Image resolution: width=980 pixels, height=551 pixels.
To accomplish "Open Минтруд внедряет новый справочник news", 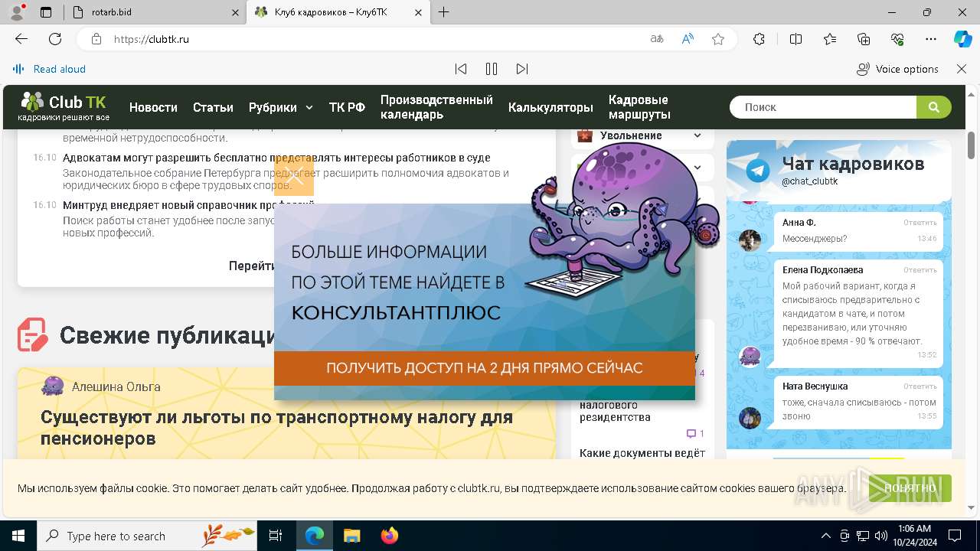I will [188, 205].
